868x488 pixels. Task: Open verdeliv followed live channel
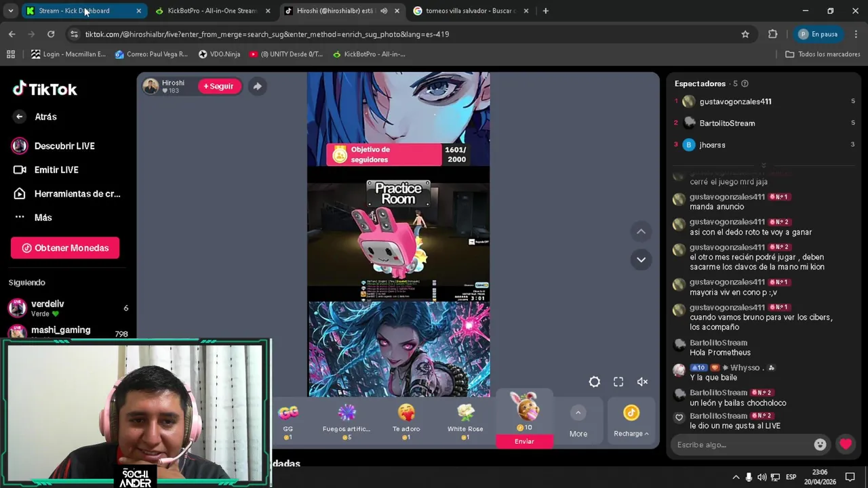coord(68,308)
